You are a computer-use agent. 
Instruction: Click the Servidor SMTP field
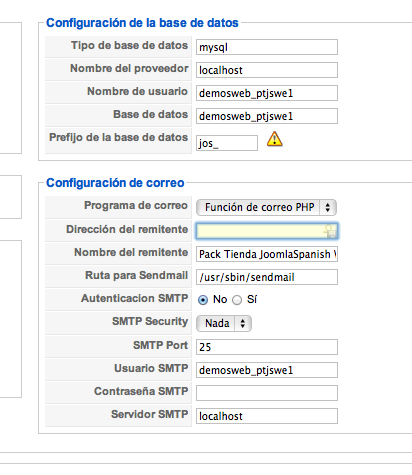(x=267, y=416)
